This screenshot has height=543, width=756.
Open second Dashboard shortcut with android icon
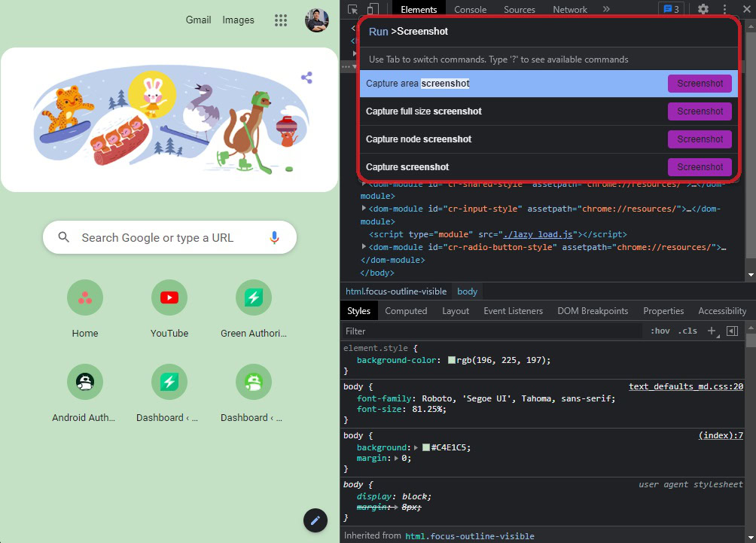[254, 394]
